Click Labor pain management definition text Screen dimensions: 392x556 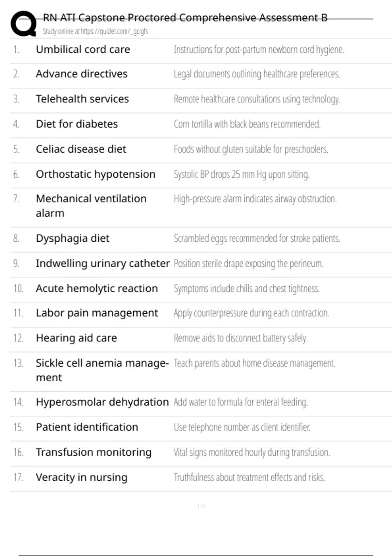pyautogui.click(x=251, y=313)
